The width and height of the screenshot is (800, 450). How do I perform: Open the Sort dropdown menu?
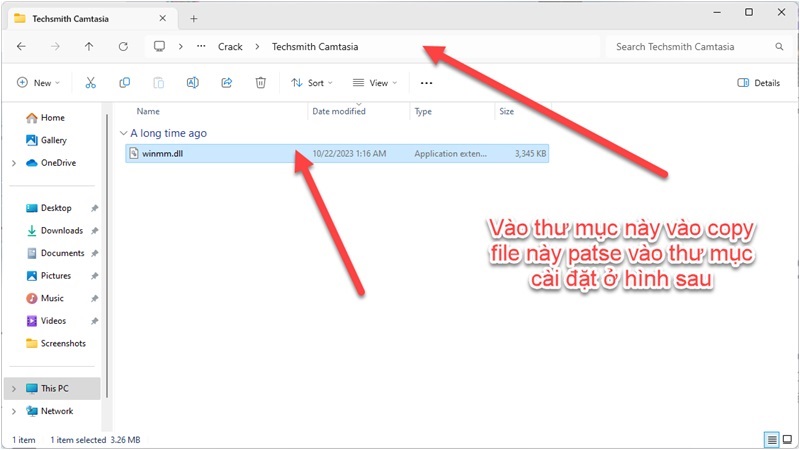click(x=312, y=83)
